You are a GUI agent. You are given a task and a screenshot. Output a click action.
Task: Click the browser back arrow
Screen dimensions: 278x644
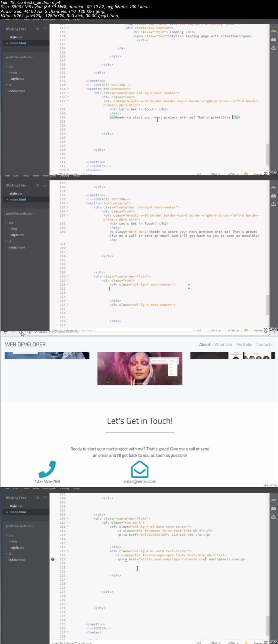click(x=5, y=332)
